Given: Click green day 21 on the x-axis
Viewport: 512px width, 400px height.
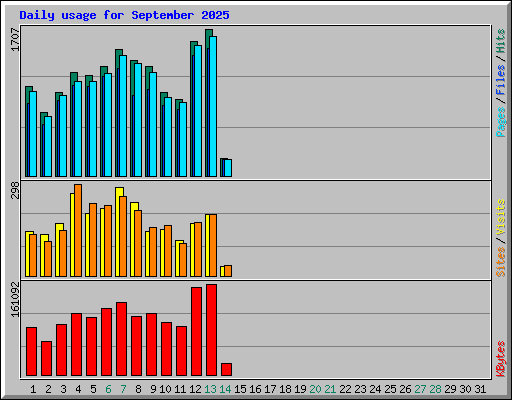Looking at the screenshot, I should (330, 389).
